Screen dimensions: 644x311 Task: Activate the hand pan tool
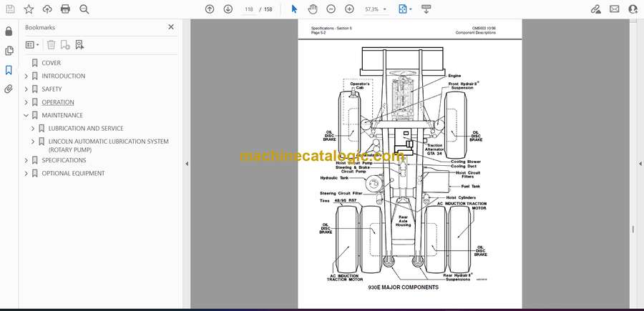[313, 9]
